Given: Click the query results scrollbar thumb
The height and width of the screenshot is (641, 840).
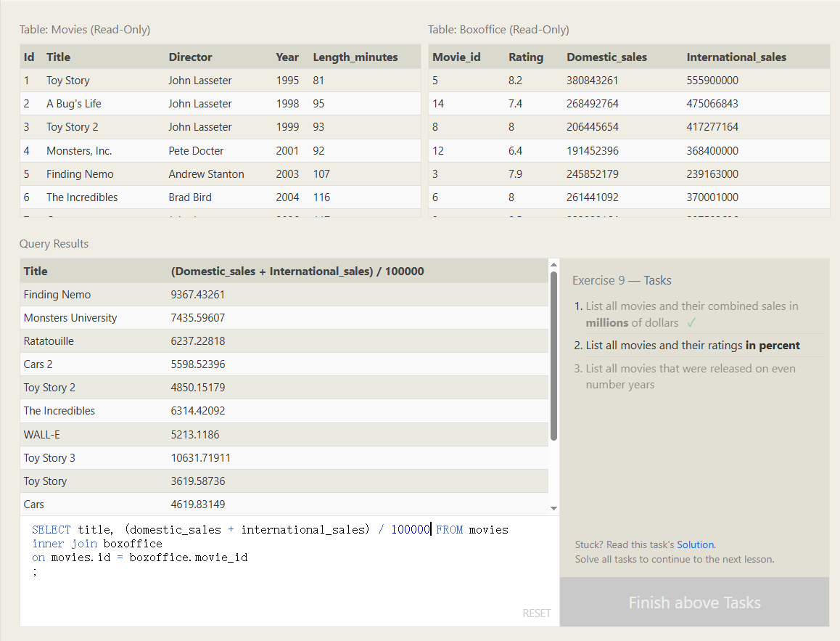Looking at the screenshot, I should point(554,356).
